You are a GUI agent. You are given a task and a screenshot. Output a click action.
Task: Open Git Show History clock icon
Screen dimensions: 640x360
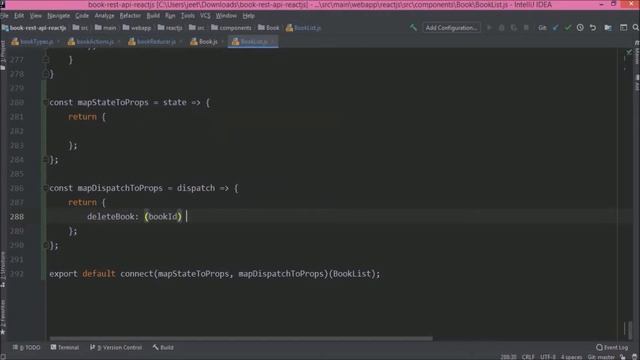(x=580, y=28)
